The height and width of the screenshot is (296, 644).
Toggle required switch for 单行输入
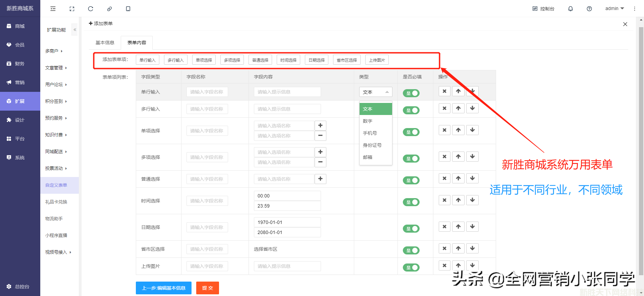pyautogui.click(x=411, y=93)
